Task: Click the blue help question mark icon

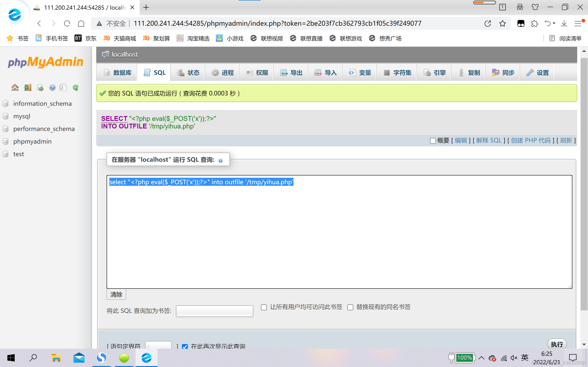Action: click(52, 87)
